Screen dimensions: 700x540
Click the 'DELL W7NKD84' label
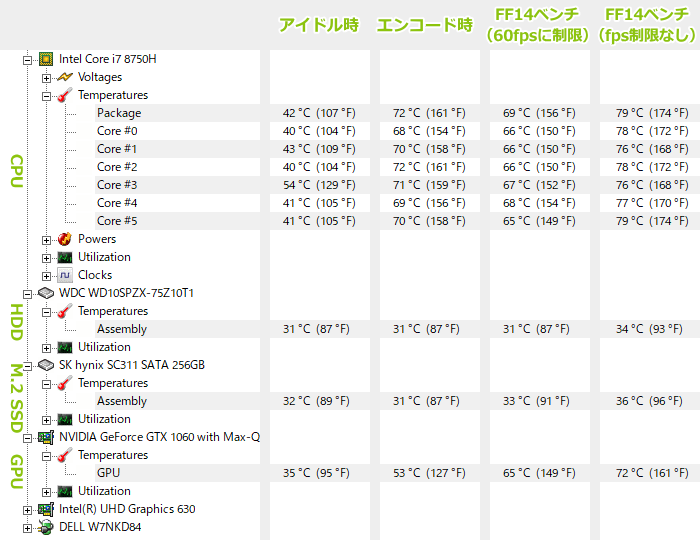(x=100, y=527)
